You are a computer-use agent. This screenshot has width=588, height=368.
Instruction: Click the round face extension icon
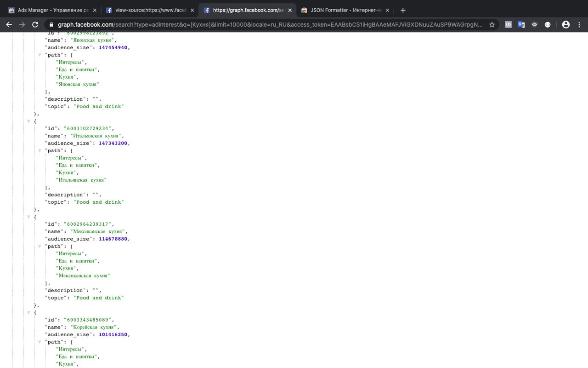pyautogui.click(x=548, y=25)
